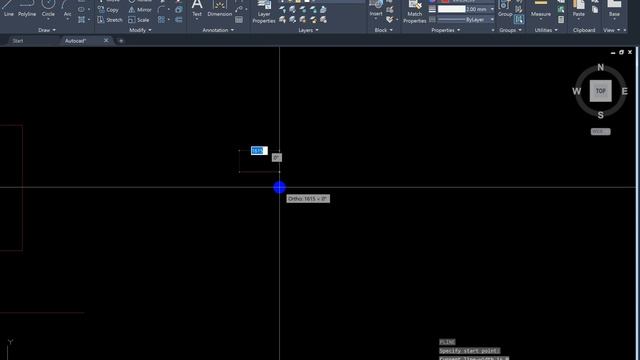This screenshot has height=360, width=640.
Task: Activate the Mirror command
Action: (x=140, y=9)
